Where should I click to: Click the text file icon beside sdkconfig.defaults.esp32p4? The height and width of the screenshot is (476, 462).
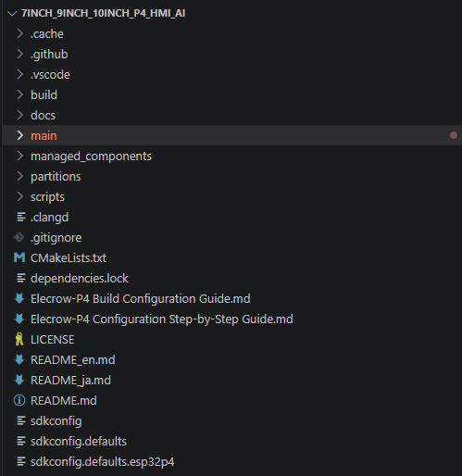point(21,461)
